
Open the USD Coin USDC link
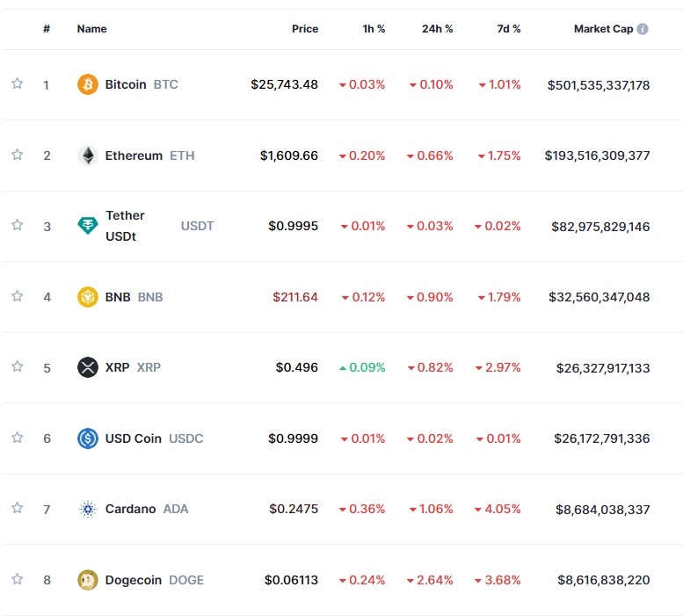154,438
